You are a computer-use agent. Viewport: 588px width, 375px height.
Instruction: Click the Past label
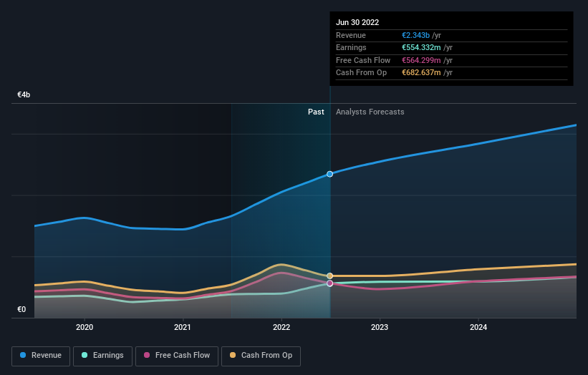click(x=316, y=112)
